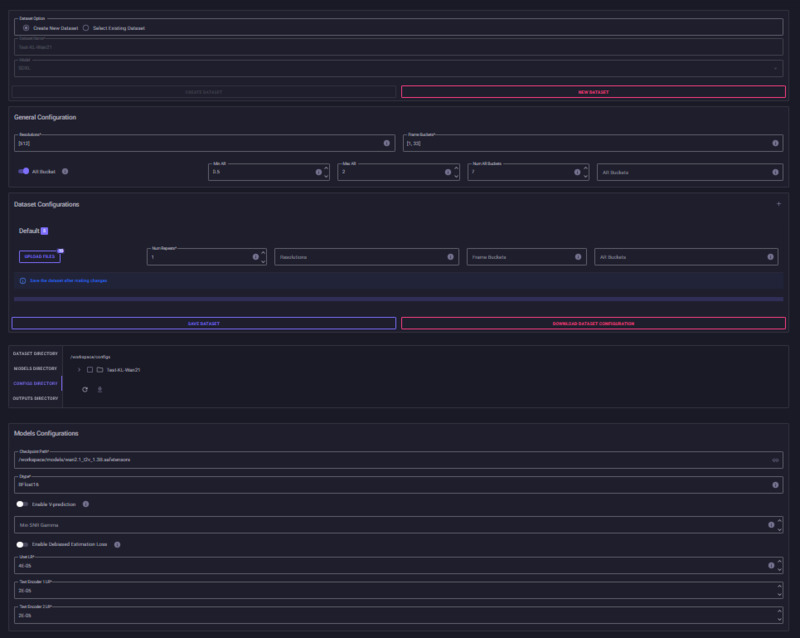Expand the Test-KL-Wan21 folder tree chevron
Screen dimensions: 800x638
pyautogui.click(x=78, y=370)
